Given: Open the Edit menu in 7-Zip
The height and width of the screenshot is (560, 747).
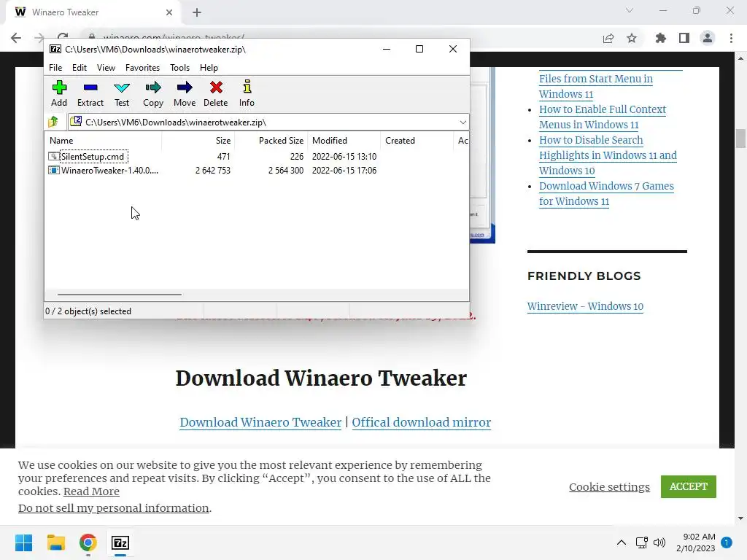Looking at the screenshot, I should [x=80, y=68].
